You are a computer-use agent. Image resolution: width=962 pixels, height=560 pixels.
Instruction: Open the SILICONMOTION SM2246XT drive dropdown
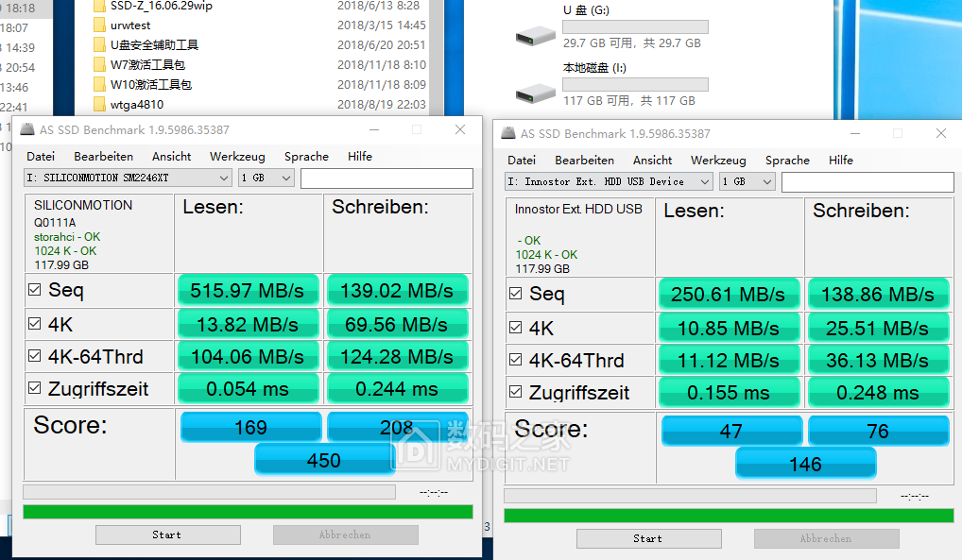coord(129,178)
